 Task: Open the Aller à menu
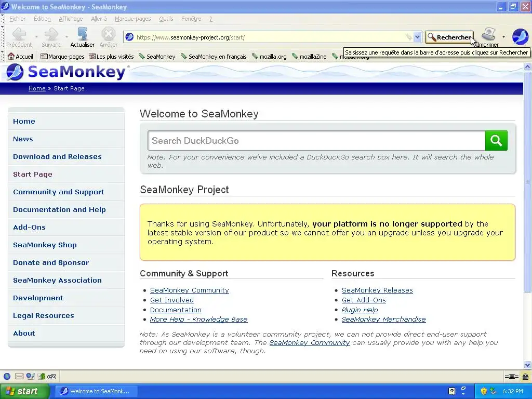[x=99, y=19]
